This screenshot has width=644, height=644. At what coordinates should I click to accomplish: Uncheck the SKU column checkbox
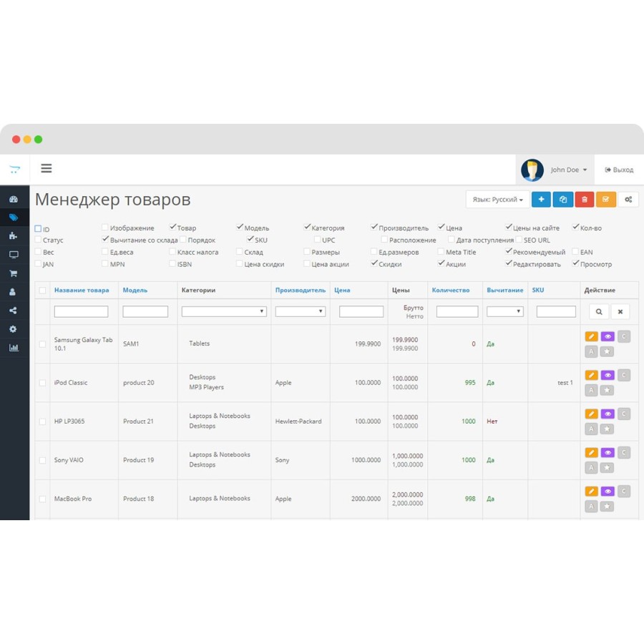[x=250, y=239]
